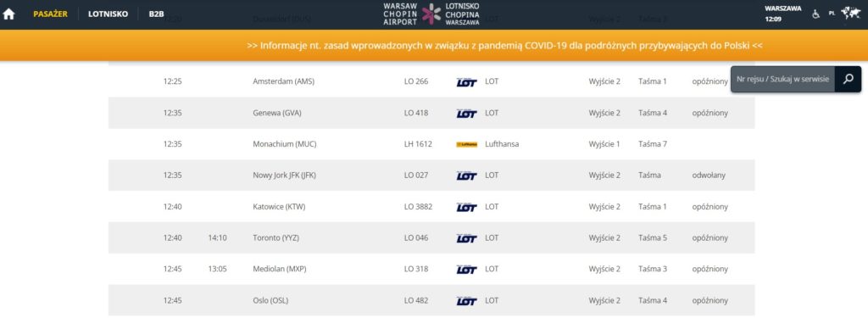The width and height of the screenshot is (868, 318).
Task: Focus the flight number search field
Action: pyautogui.click(x=782, y=79)
